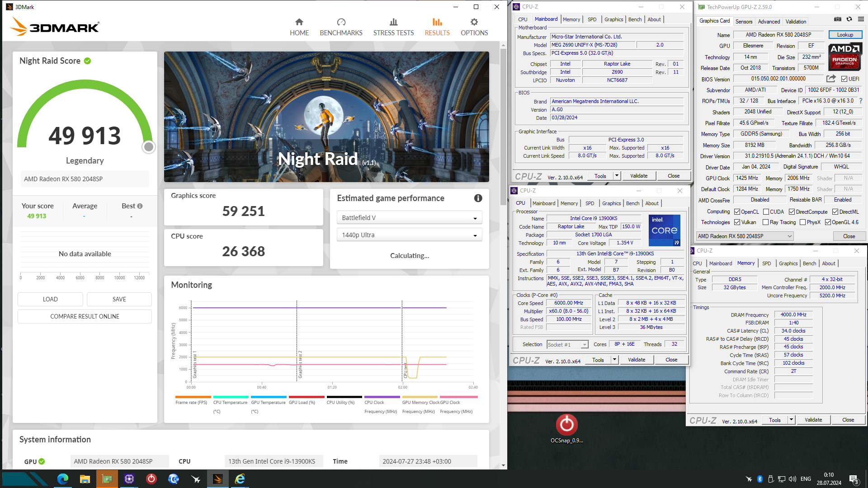Open the GPU-Z hamburger menu
The width and height of the screenshot is (868, 488).
(861, 19)
